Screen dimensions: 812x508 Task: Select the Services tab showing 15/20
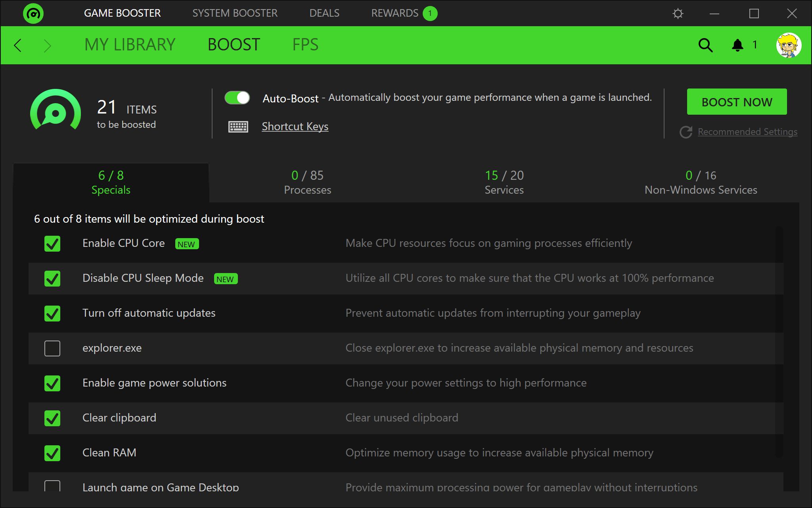tap(504, 181)
